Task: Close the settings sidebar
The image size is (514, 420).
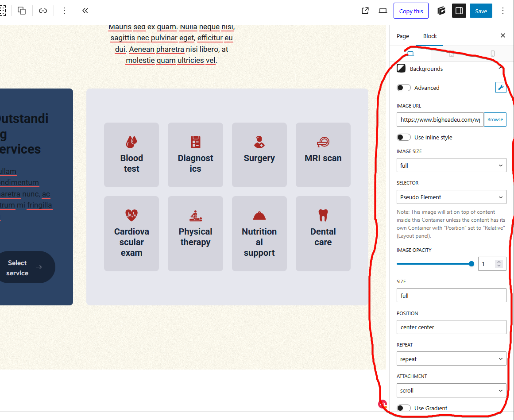Action: point(503,35)
